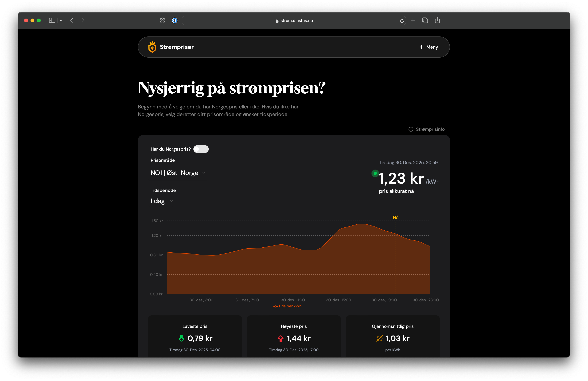Screen dimensions: 588x381
Task: Open a new tab with the plus icon
Action: point(413,20)
